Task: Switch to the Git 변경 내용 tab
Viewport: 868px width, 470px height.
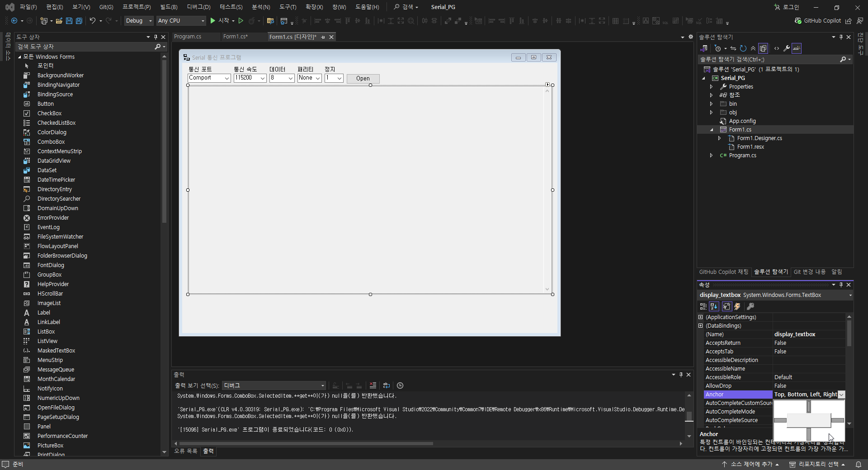Action: click(810, 272)
